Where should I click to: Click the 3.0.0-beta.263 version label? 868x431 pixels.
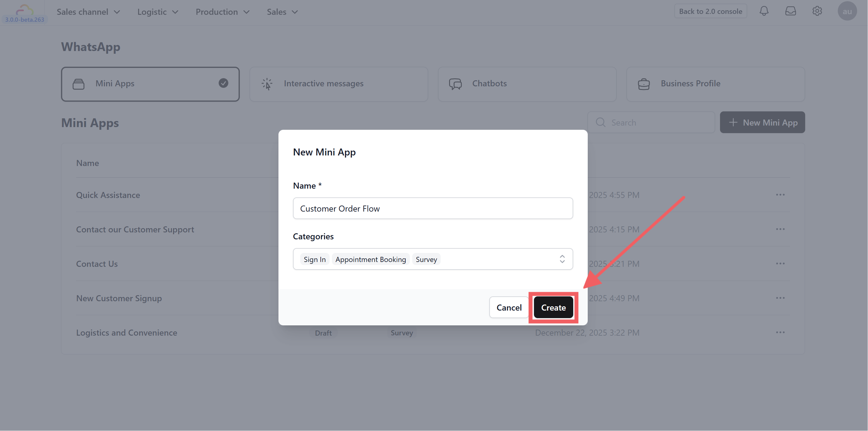pyautogui.click(x=24, y=20)
